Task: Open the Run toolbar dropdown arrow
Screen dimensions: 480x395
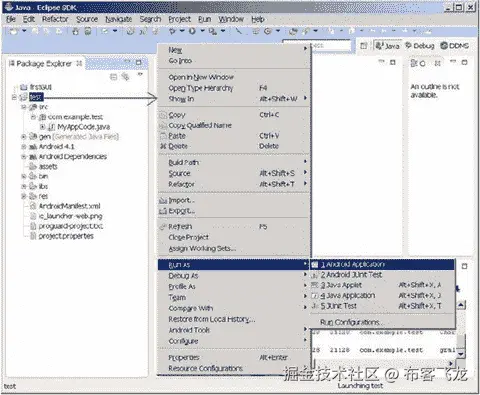Action: tap(202, 31)
